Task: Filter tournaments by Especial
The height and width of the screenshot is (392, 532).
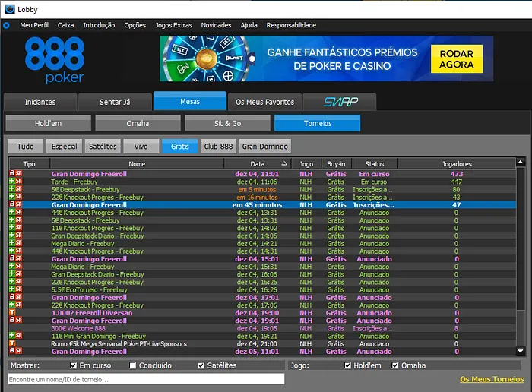Action: click(x=64, y=146)
